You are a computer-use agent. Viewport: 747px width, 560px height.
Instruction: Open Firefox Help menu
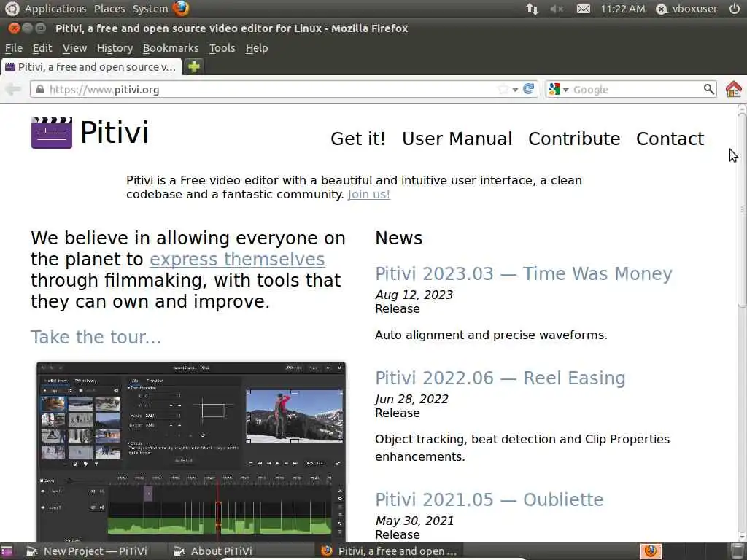pos(257,48)
